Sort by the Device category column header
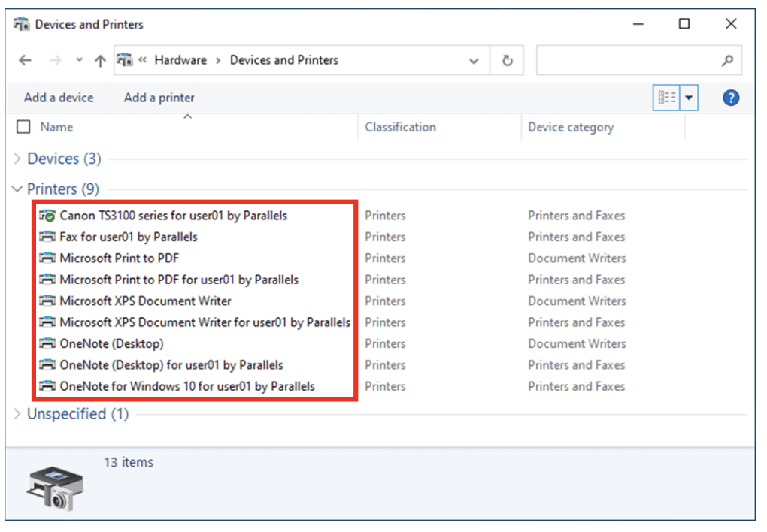Viewport: 767px width, 532px height. pos(571,127)
